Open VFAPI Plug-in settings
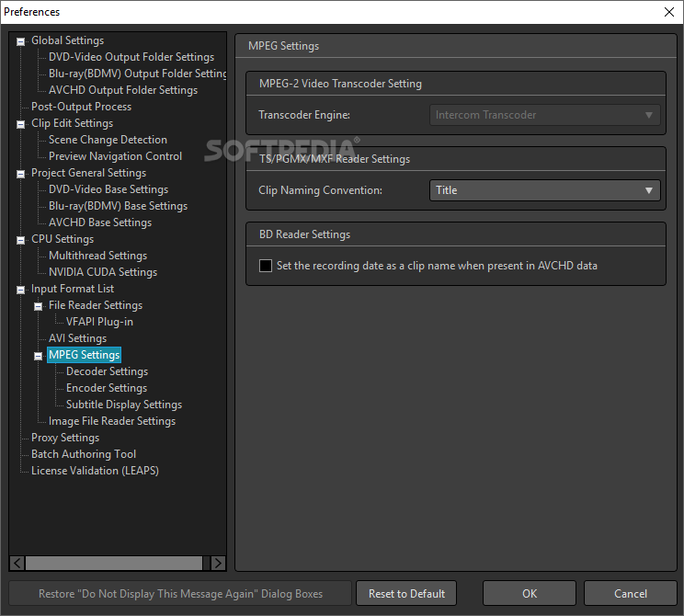684x616 pixels. tap(99, 323)
